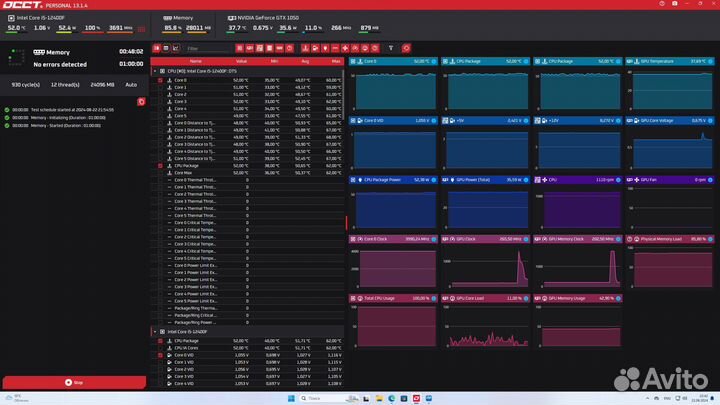720x405 pixels.
Task: Open Microsoft Edge from the taskbar
Action: click(x=391, y=398)
